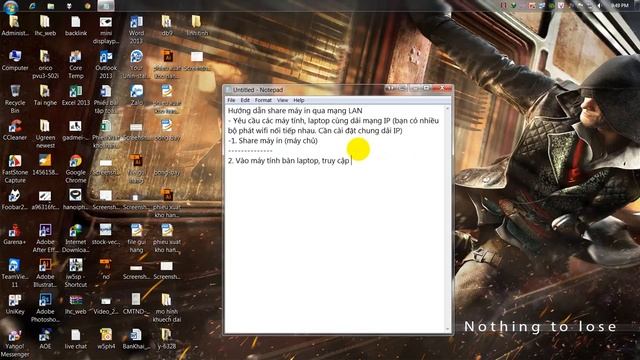Image resolution: width=640 pixels, height=360 pixels.
Task: Open Notepad Edit menu
Action: (245, 100)
